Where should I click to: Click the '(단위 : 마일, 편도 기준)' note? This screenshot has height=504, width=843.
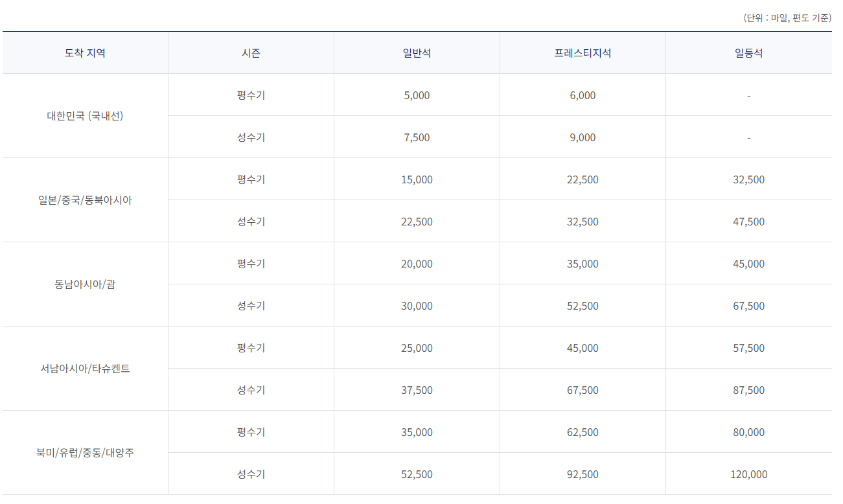787,18
